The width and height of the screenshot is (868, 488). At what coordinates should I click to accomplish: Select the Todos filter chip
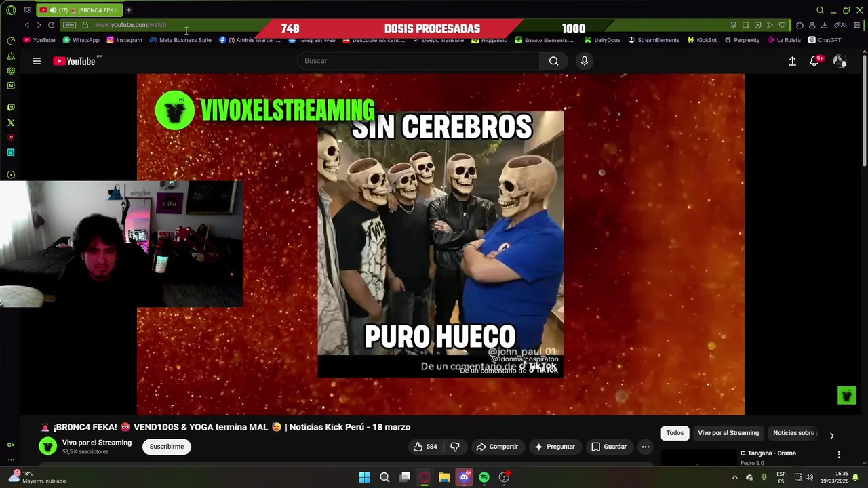click(675, 433)
